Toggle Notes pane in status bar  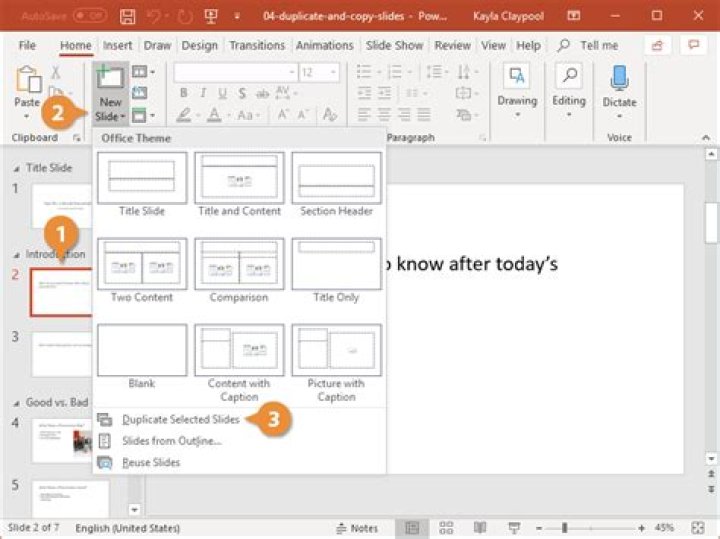click(357, 528)
